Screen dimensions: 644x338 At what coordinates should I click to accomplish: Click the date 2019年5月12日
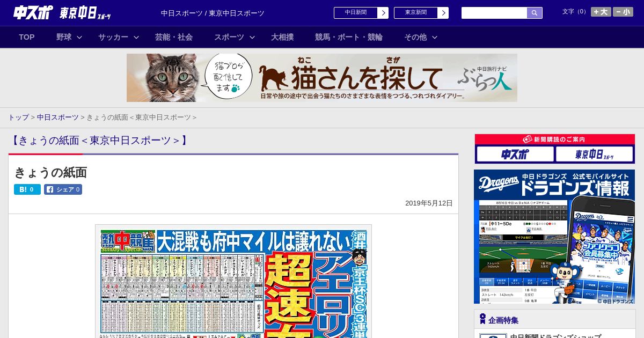pos(429,203)
